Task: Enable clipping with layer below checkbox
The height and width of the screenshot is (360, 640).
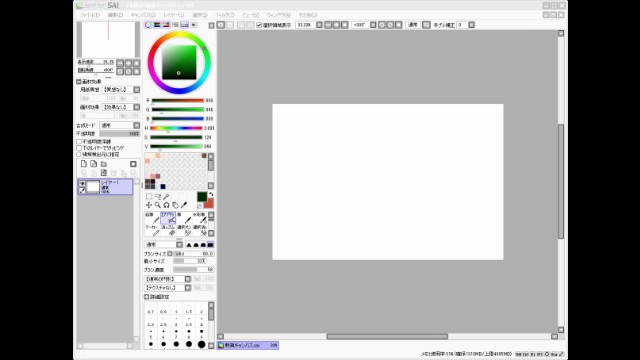Action: pos(79,148)
